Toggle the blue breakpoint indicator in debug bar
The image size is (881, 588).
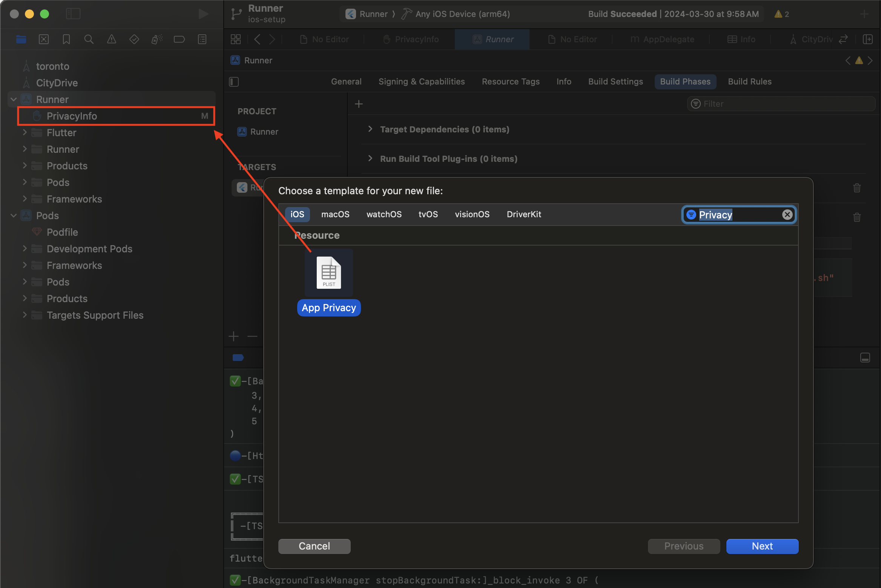click(x=238, y=358)
